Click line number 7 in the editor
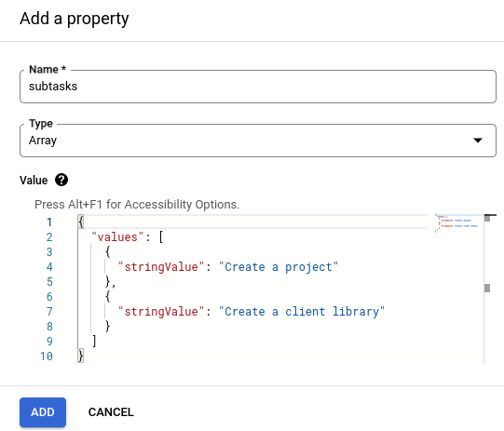Screen dimensions: 504x431 tap(49, 312)
